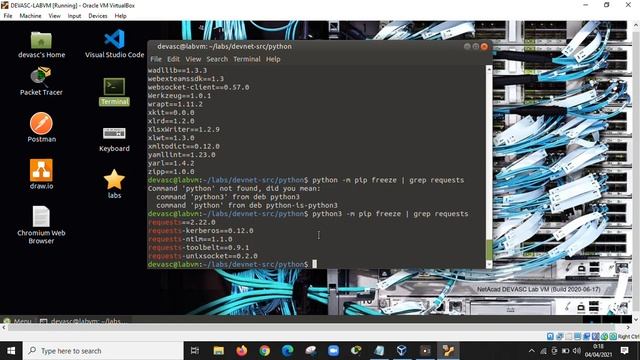
Task: Launch Firefox from the taskbar
Action: 242,351
